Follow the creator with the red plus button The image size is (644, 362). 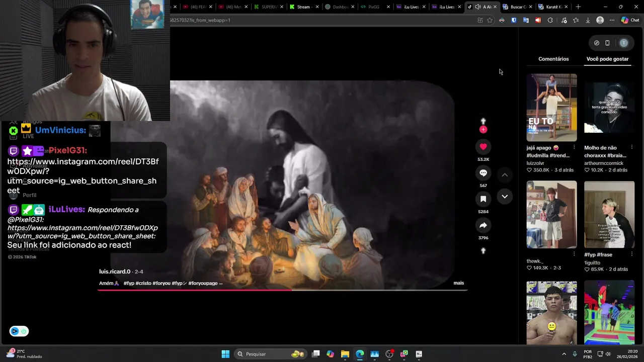point(483,130)
